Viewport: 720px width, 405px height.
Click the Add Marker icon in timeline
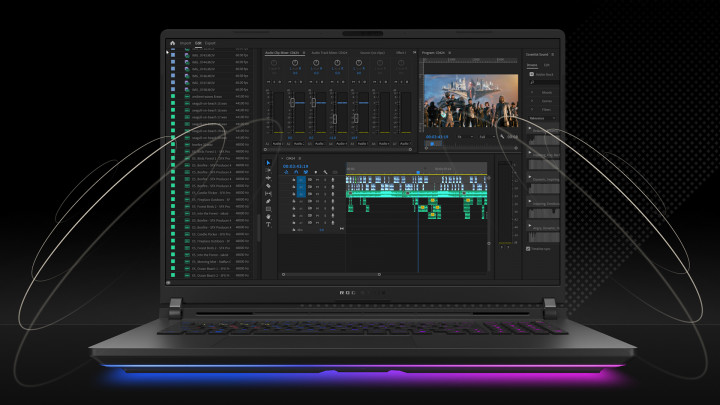tap(315, 172)
